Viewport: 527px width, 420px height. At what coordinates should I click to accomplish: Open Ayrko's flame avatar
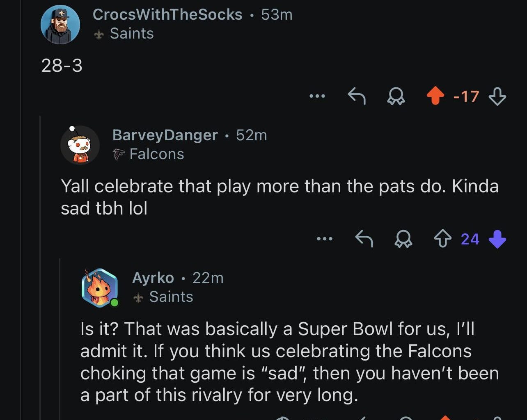coord(100,288)
